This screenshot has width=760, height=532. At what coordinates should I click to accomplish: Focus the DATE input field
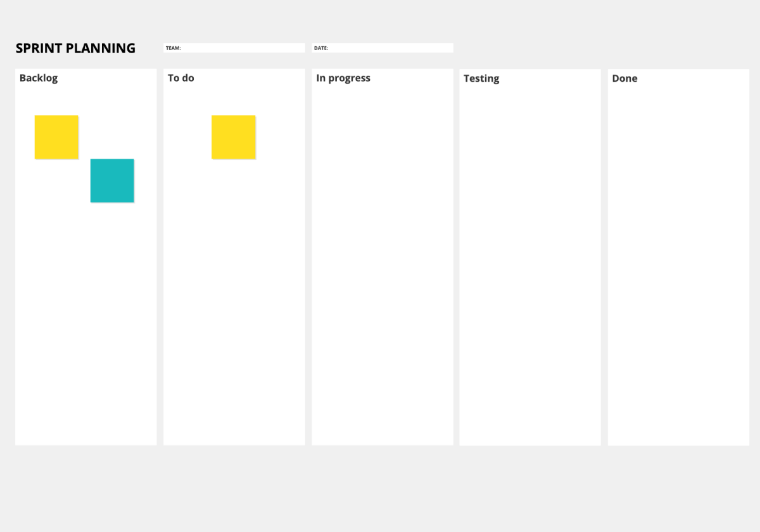pos(383,48)
